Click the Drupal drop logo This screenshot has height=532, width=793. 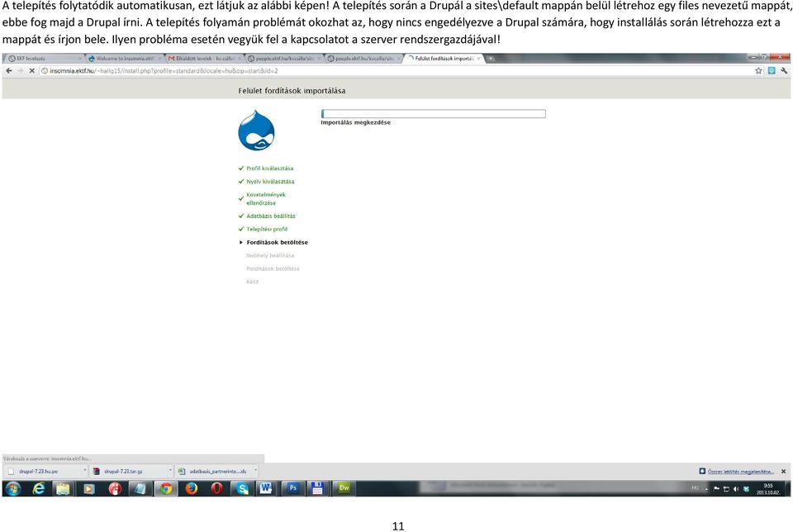coord(256,131)
